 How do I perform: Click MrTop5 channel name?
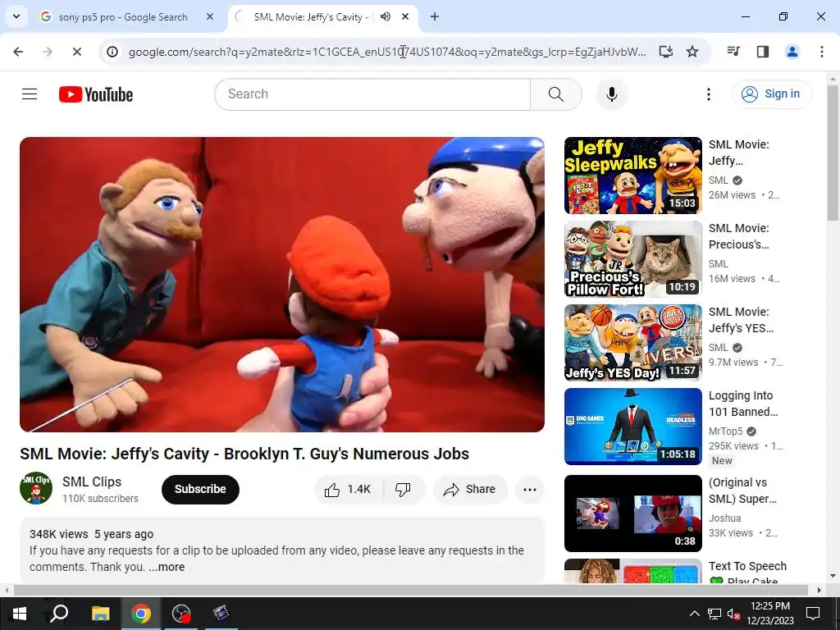pos(725,431)
